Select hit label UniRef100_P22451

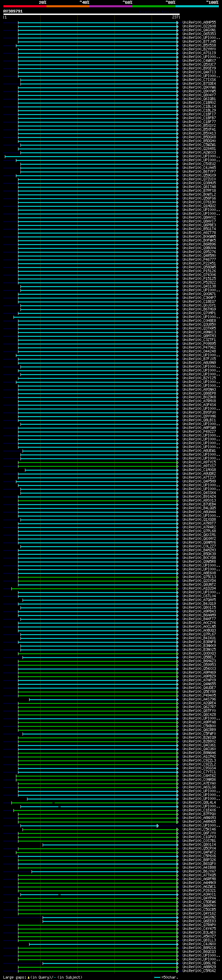[199, 263]
